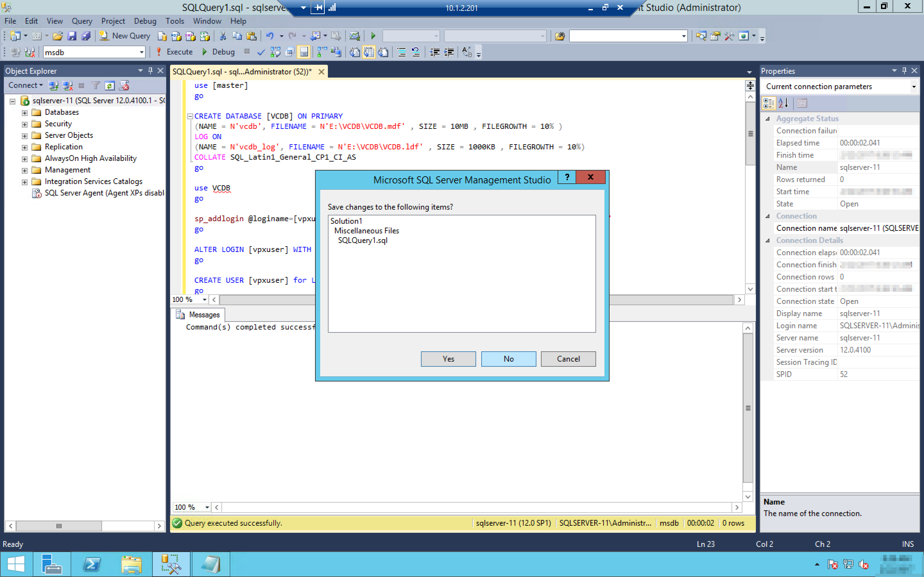Click Object Explorer refresh icon
This screenshot has height=577, width=924.
click(110, 86)
